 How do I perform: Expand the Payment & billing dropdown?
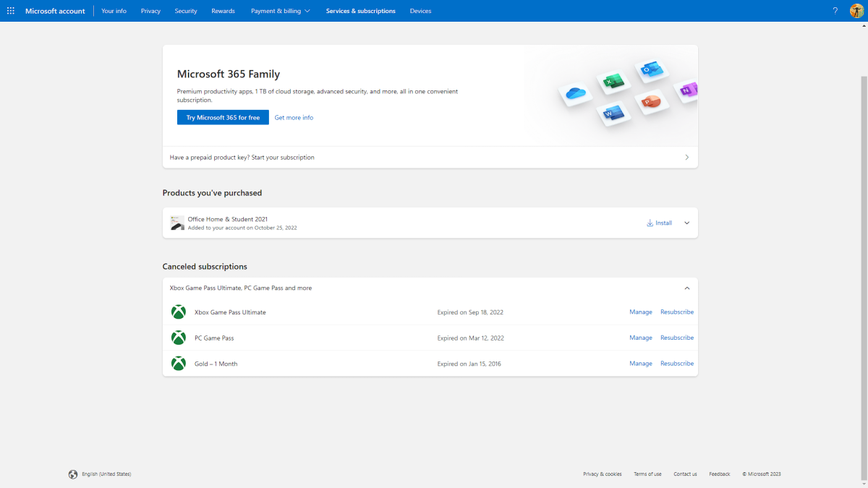pos(280,11)
